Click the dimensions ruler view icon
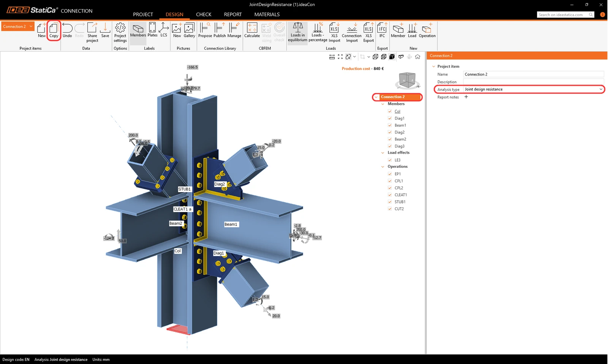This screenshot has width=608, height=364. pos(332,57)
